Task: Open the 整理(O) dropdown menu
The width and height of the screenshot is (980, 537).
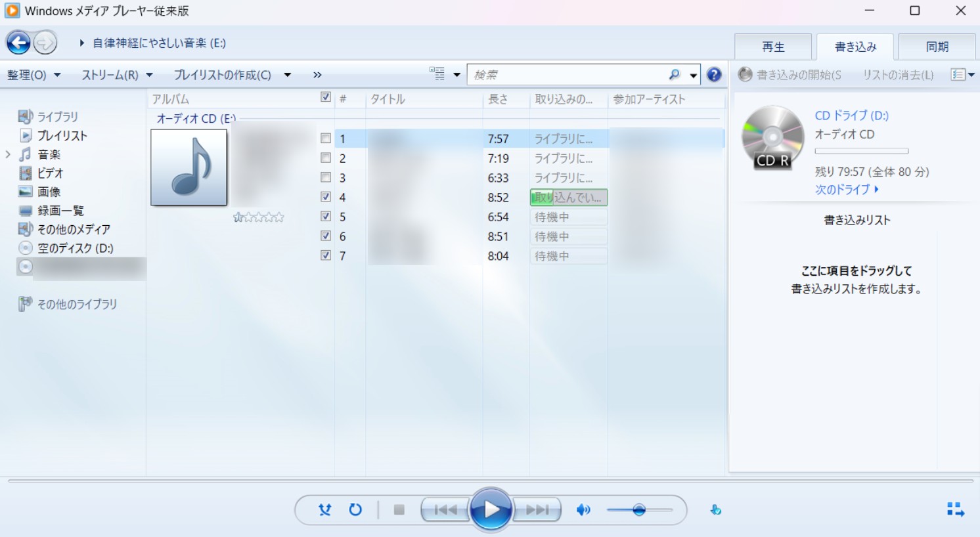Action: pos(34,75)
